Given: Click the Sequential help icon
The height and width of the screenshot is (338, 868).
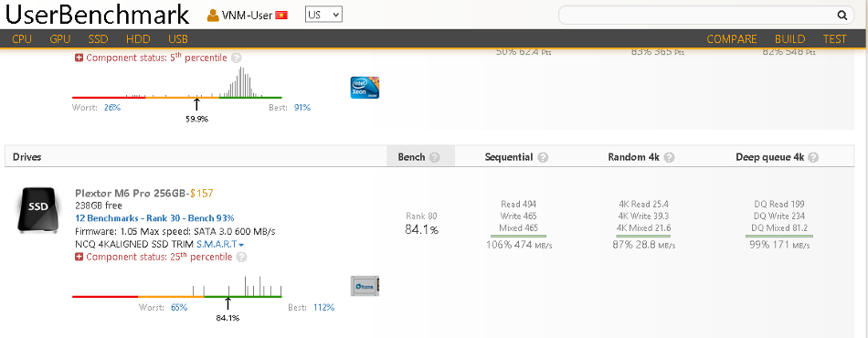Looking at the screenshot, I should tap(543, 158).
